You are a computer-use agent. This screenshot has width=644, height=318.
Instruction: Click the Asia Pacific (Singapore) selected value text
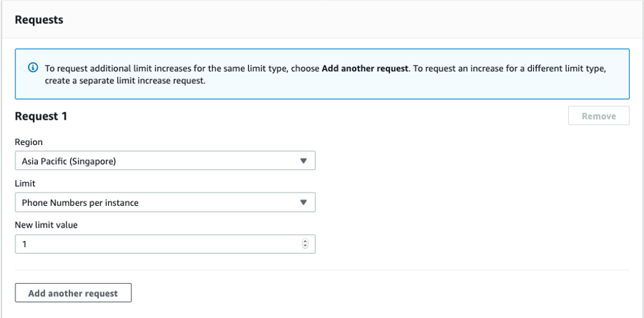tap(69, 161)
